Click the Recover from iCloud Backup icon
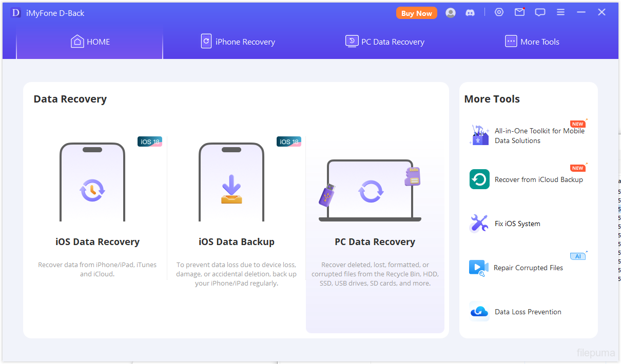The height and width of the screenshot is (364, 621). [x=479, y=179]
